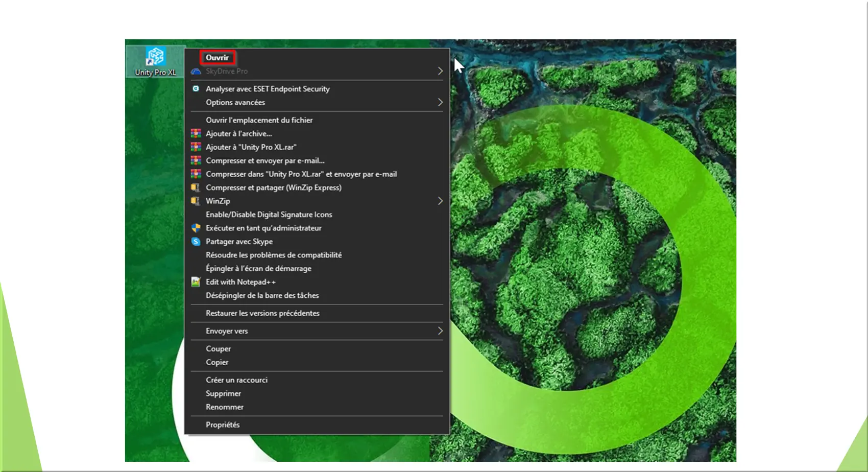Click WinRAR icon beside Ajouter à "Unity Pro XL.rar"
Viewport: 868px width, 472px height.
[x=196, y=147]
